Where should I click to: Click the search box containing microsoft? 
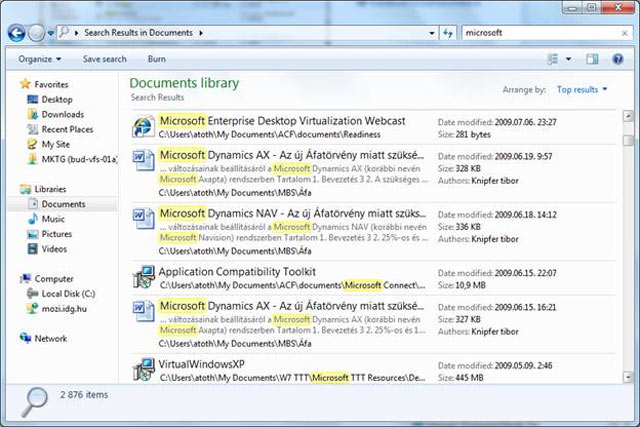point(540,33)
